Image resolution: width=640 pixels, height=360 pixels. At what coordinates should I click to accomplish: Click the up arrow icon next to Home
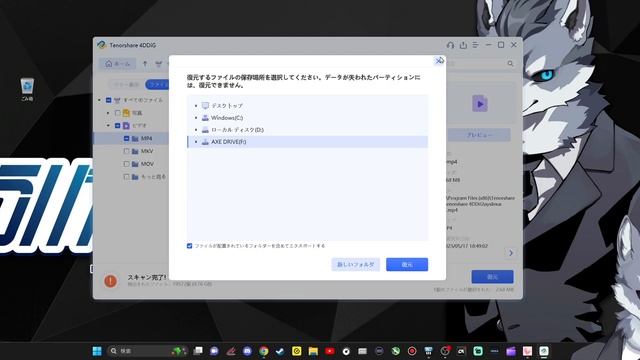pos(145,64)
